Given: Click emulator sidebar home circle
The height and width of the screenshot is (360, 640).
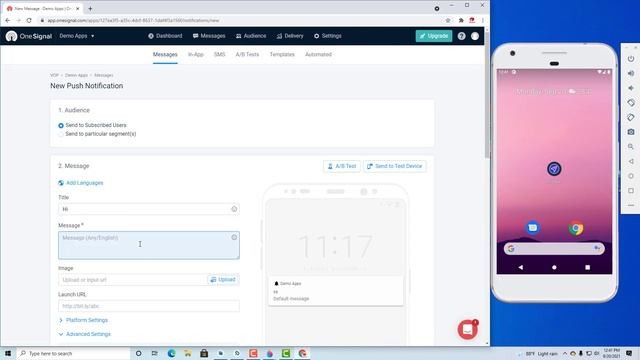Looking at the screenshot, I should (x=631, y=176).
